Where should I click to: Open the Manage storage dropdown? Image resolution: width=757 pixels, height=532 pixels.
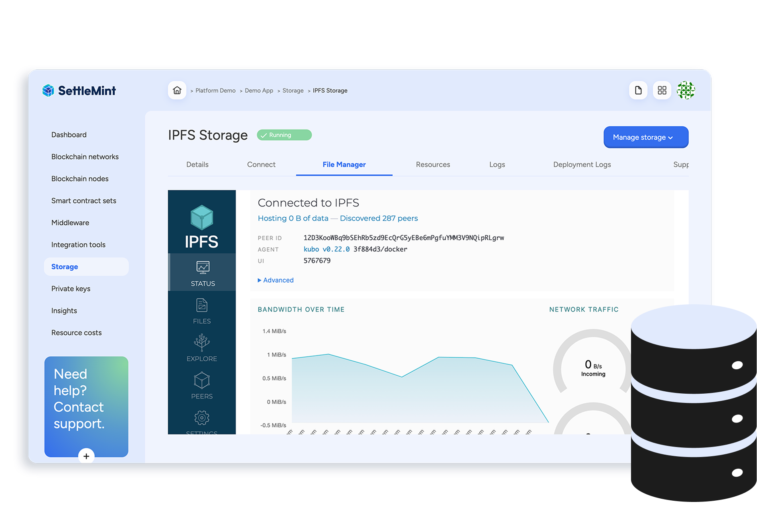click(x=645, y=137)
